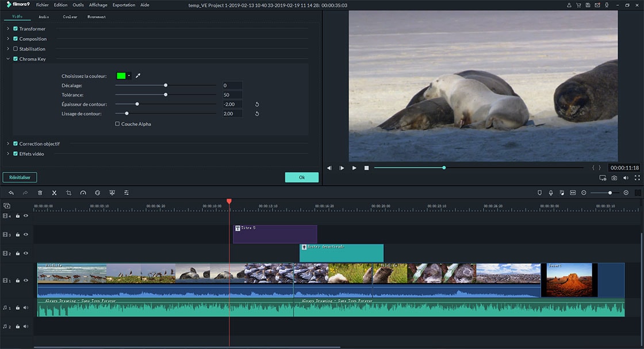Lock video track 1
Image resolution: width=644 pixels, height=349 pixels.
coord(18,281)
